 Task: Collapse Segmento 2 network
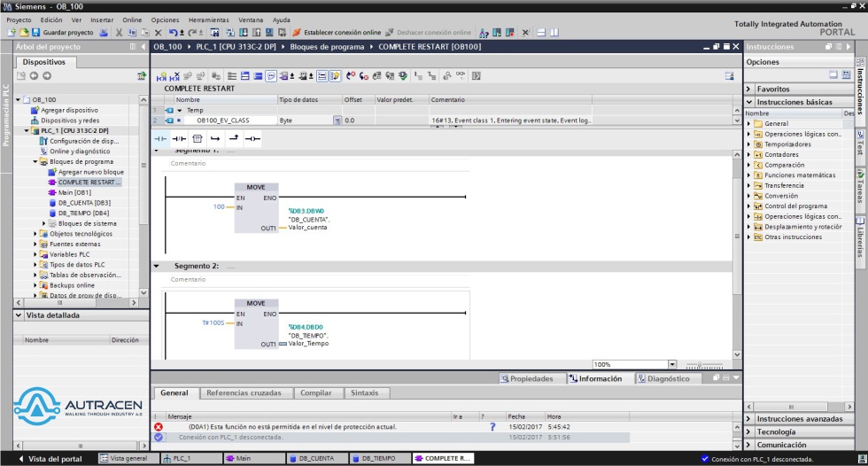(x=157, y=266)
